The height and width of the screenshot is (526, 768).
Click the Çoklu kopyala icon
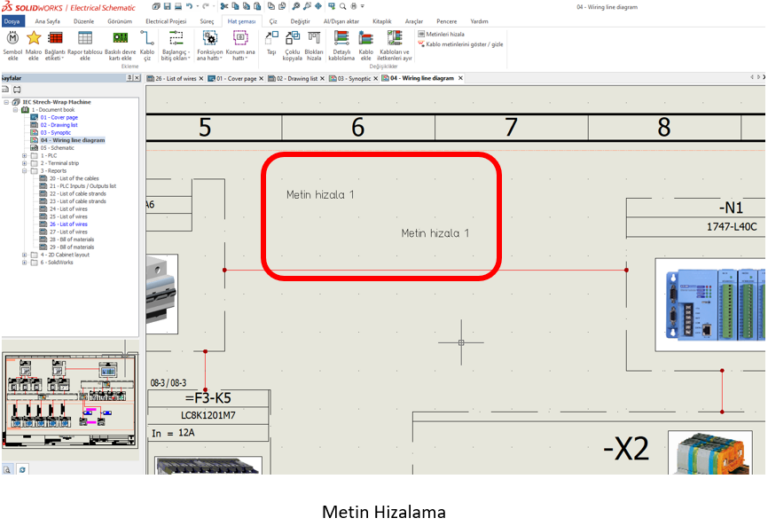[292, 38]
